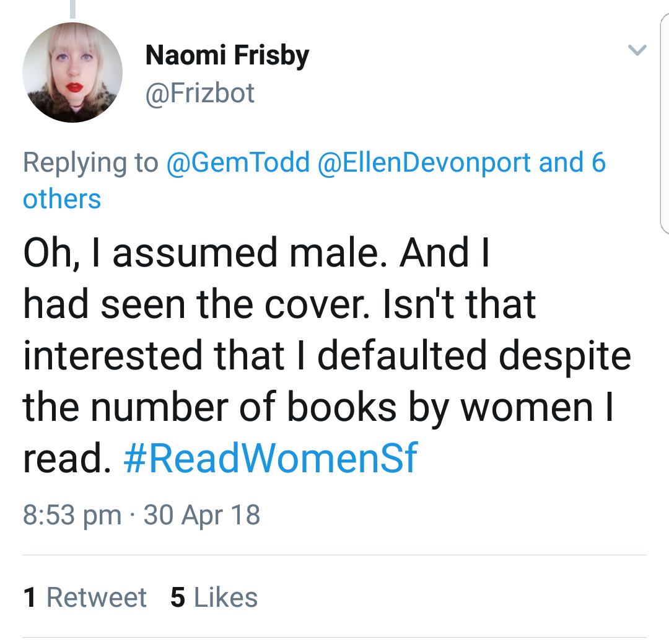
Task: Expand the "and 6" recipients link
Action: pyautogui.click(x=572, y=162)
